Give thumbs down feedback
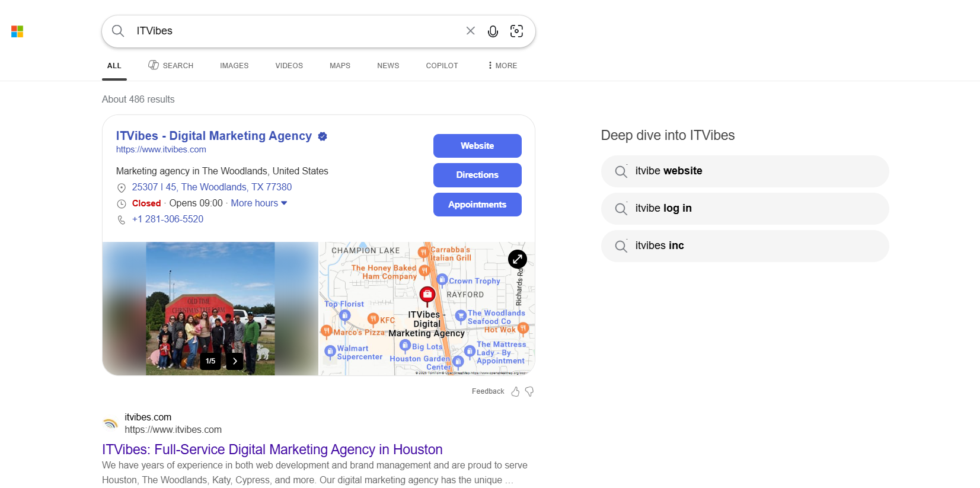This screenshot has width=980, height=488. pos(529,391)
